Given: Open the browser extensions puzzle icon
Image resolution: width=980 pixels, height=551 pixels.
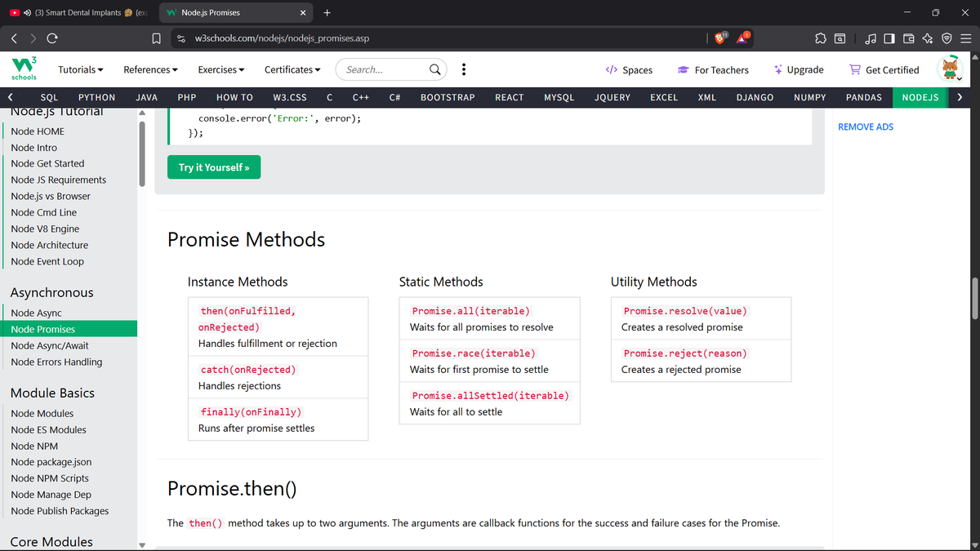Looking at the screenshot, I should click(821, 38).
